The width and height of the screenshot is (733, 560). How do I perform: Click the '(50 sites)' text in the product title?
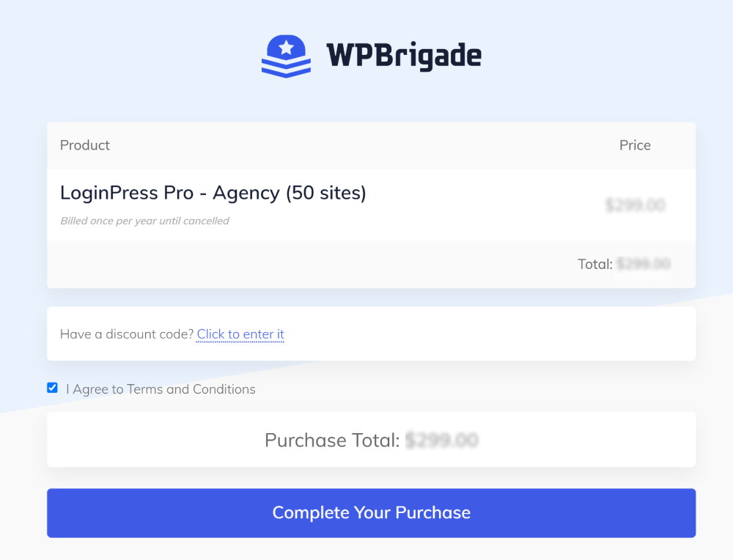point(326,193)
